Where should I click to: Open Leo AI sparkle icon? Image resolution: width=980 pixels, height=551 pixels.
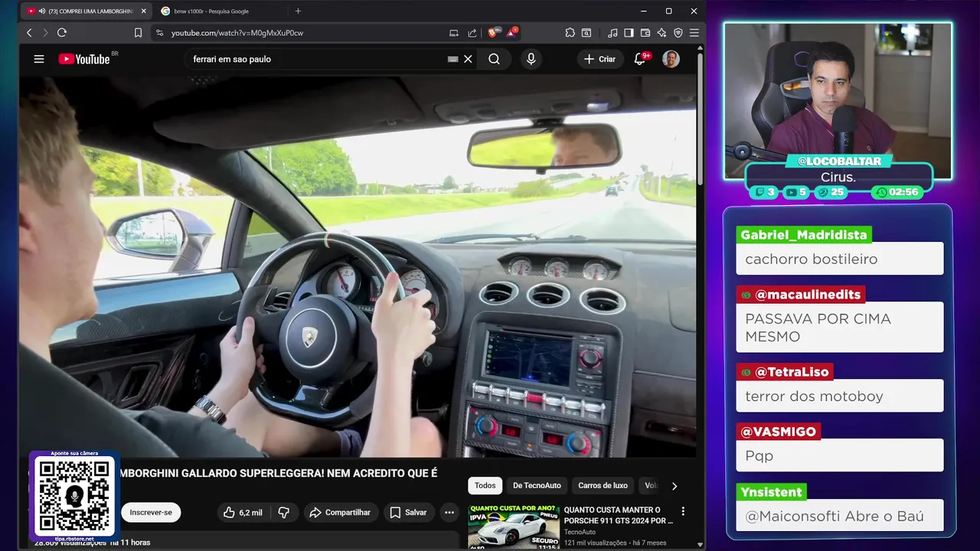click(x=661, y=33)
